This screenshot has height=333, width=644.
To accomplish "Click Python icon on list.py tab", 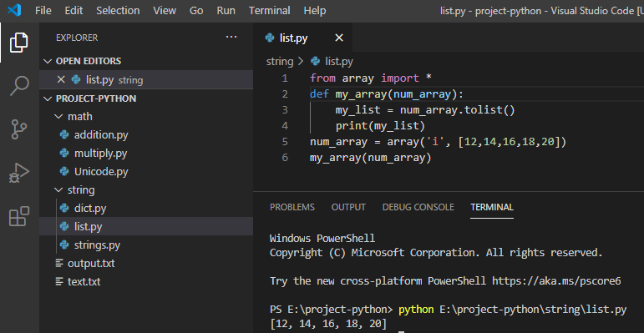I will [x=270, y=38].
